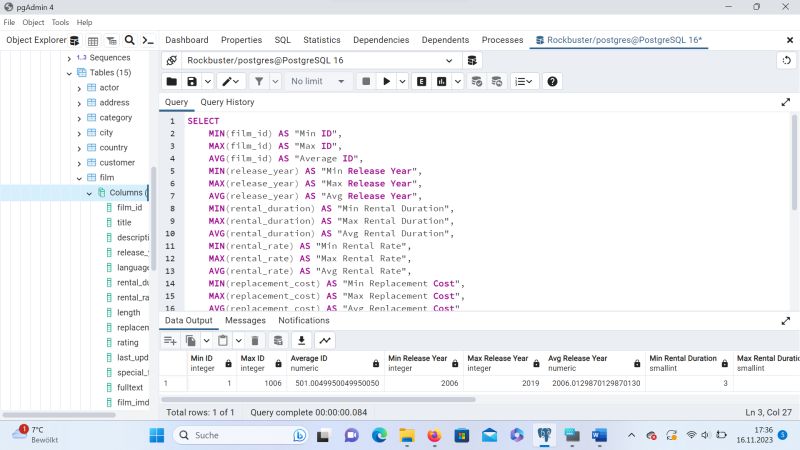Open the Windows Start button

[x=157, y=435]
